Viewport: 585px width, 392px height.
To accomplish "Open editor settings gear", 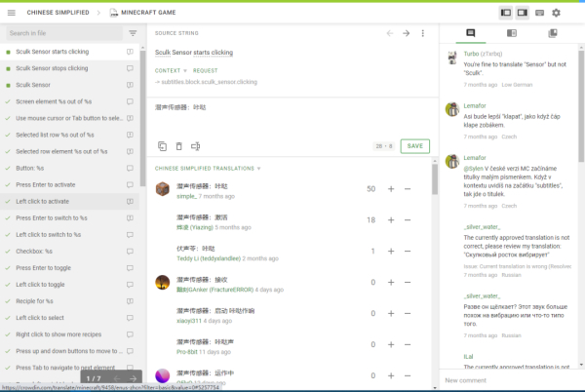I will [556, 13].
